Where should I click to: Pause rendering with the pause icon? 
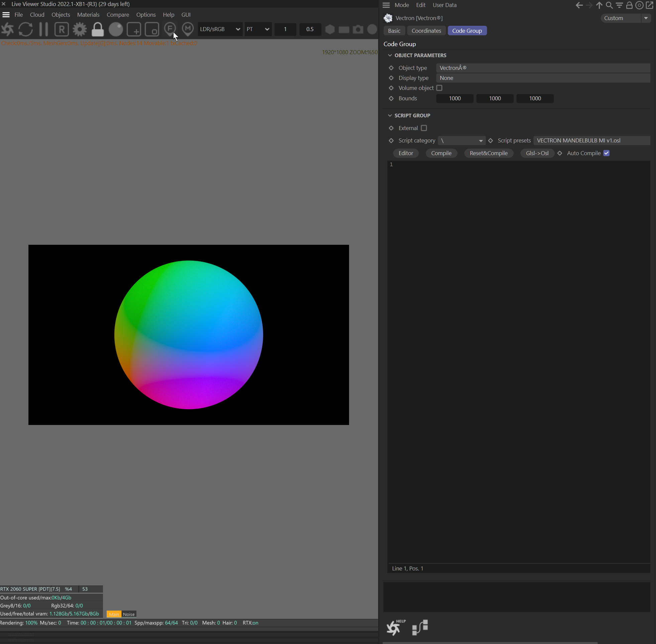pyautogui.click(x=43, y=29)
